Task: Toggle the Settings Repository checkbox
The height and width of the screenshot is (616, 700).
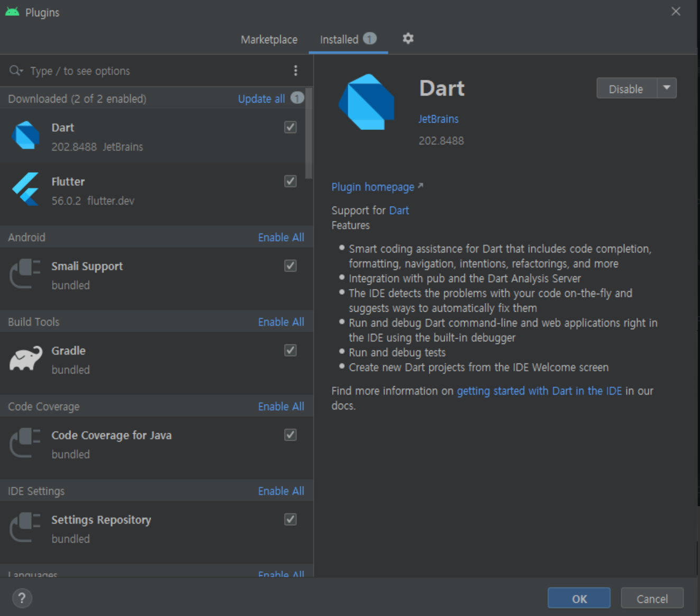Action: 290,519
